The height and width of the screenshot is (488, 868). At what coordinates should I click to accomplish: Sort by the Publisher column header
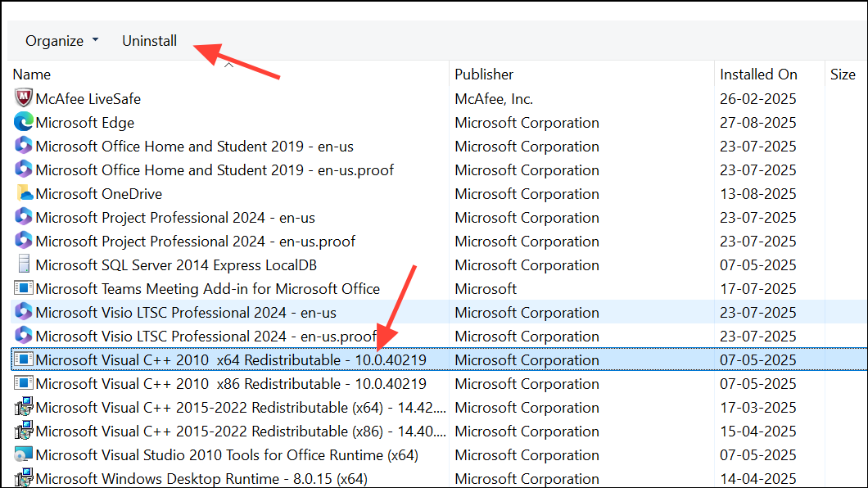(484, 75)
